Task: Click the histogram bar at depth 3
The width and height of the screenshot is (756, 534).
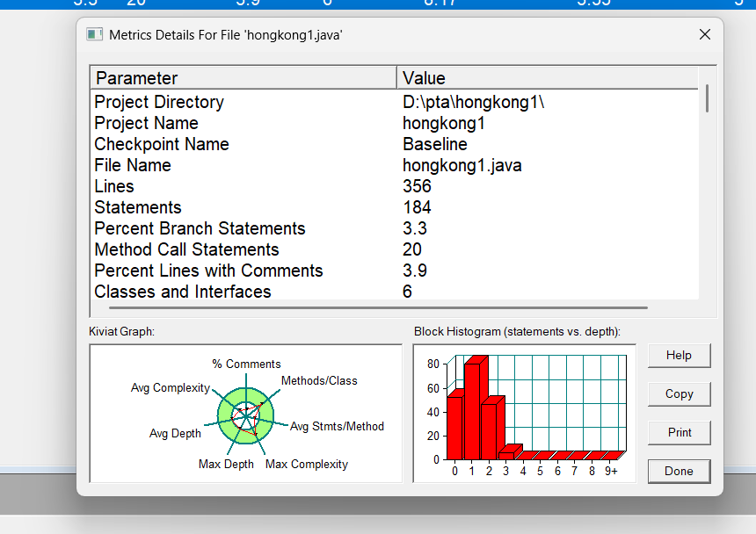Action: click(508, 453)
